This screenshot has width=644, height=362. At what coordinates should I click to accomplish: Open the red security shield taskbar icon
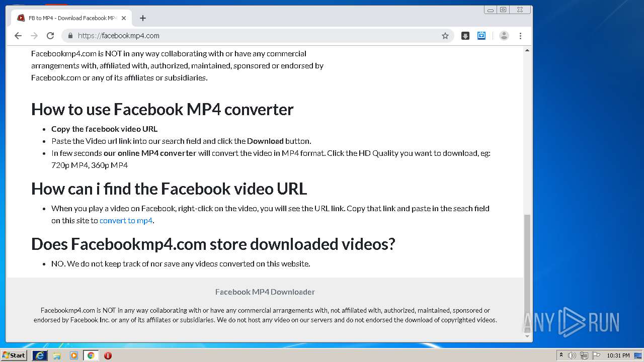point(108,355)
